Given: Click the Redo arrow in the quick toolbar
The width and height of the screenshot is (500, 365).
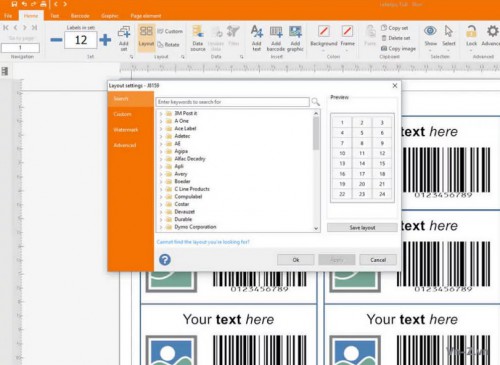Looking at the screenshot, I should pos(34,4).
